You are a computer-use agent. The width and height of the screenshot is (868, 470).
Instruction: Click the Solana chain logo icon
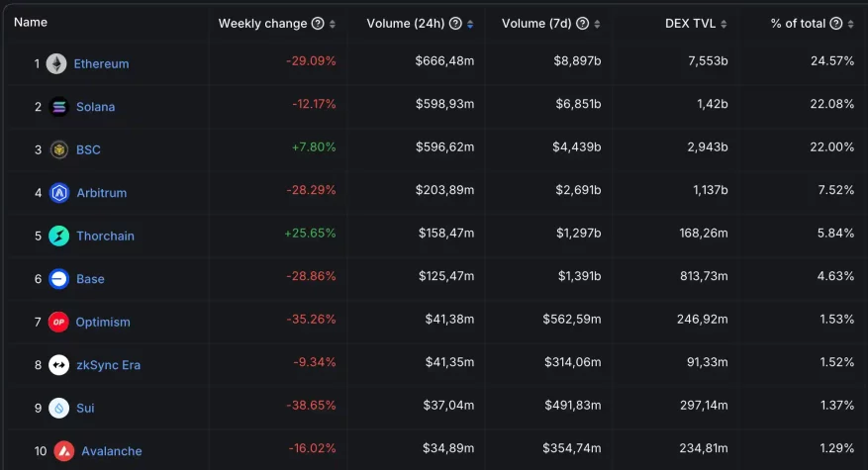tap(59, 107)
